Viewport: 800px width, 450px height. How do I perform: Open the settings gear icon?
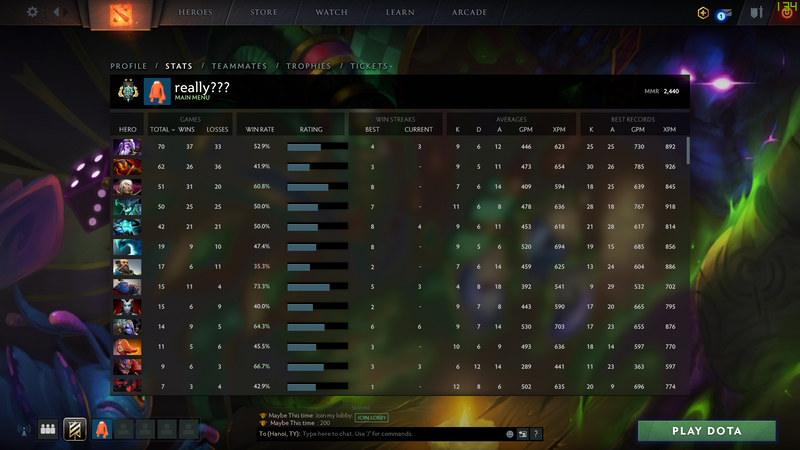click(x=32, y=12)
